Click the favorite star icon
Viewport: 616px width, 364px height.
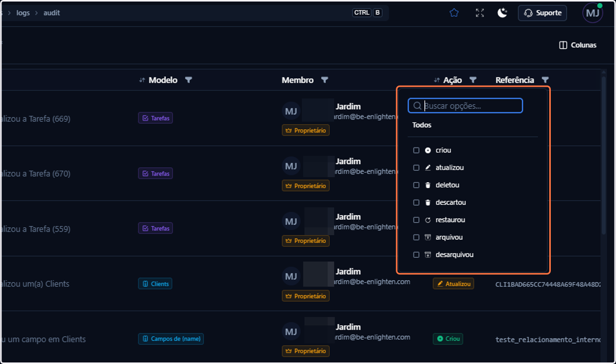pos(454,13)
